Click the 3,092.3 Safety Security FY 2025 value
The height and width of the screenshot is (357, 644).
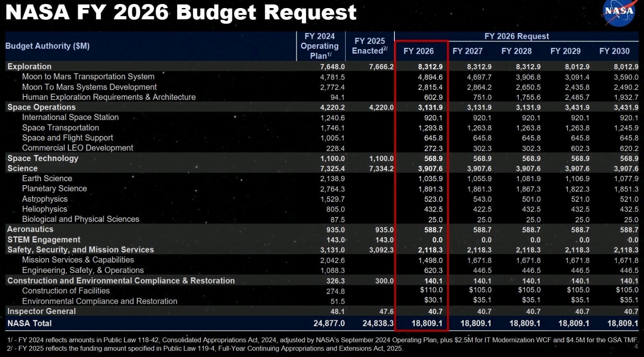(381, 250)
